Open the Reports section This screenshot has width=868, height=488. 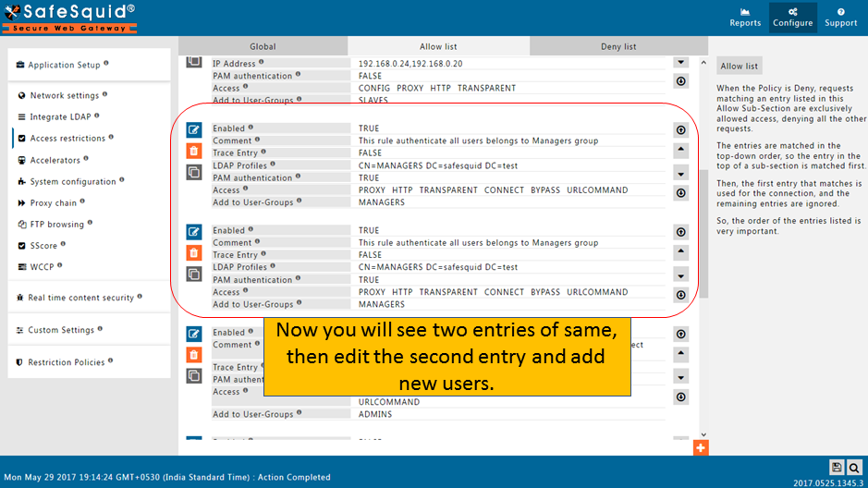(744, 18)
